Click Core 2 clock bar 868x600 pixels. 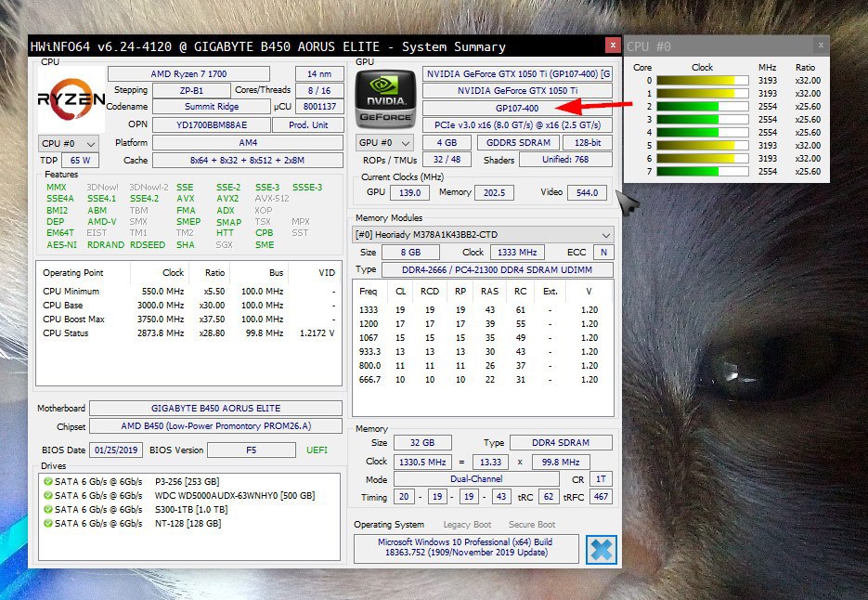tap(703, 107)
